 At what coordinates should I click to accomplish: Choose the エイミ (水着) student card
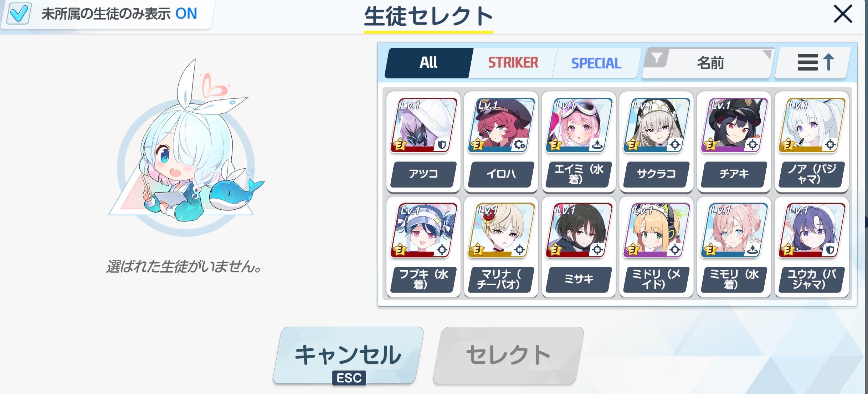click(x=579, y=142)
